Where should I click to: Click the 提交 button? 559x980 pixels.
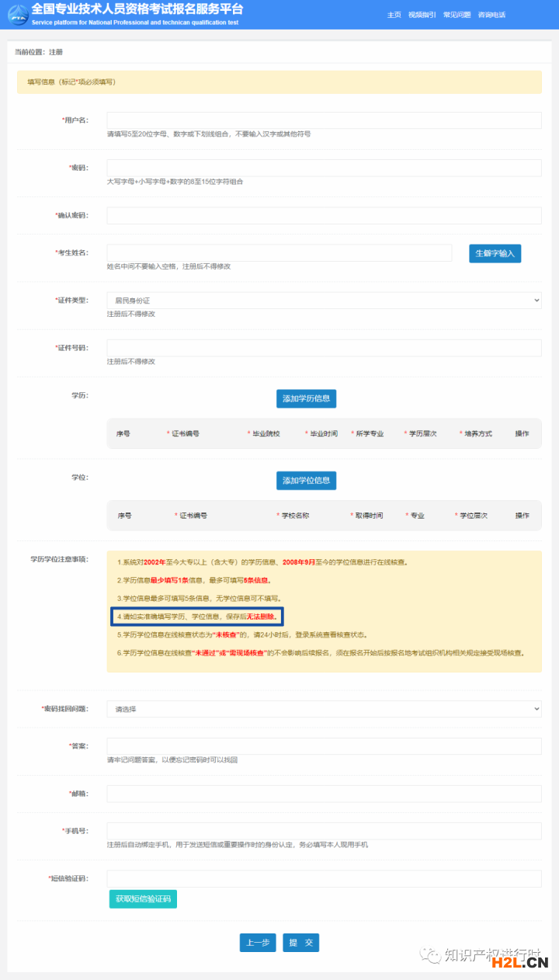pos(300,943)
